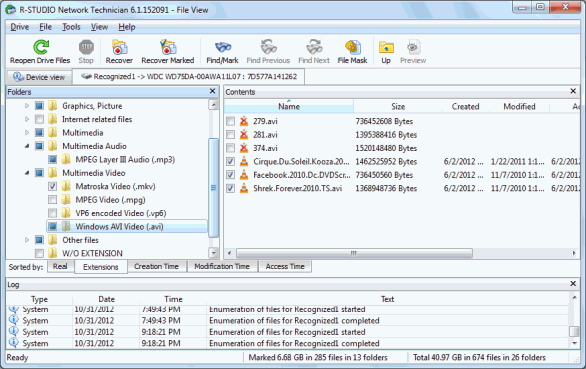Collapse the Multimedia Video tree node
This screenshot has width=586, height=369.
[x=27, y=173]
